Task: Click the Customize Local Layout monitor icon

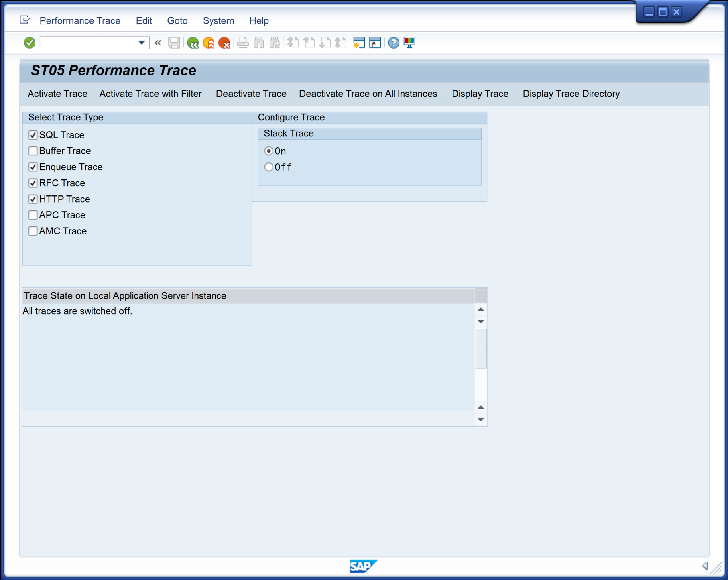Action: (x=409, y=43)
